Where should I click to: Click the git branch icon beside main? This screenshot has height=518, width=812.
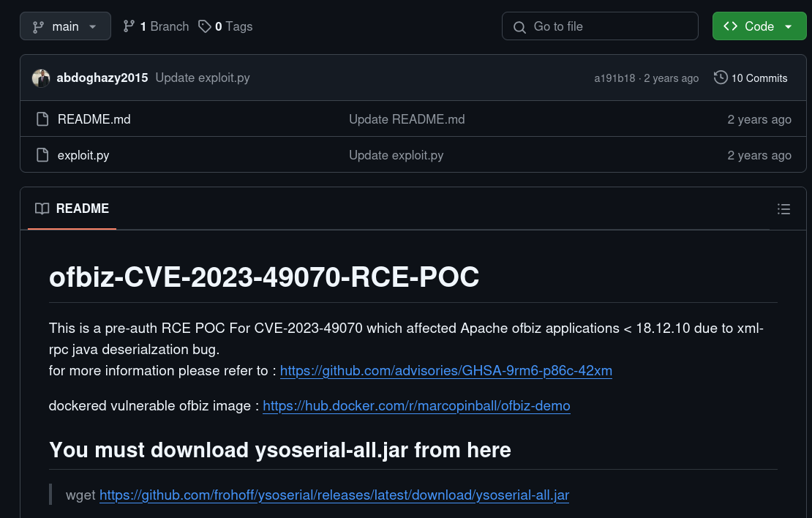pyautogui.click(x=38, y=27)
